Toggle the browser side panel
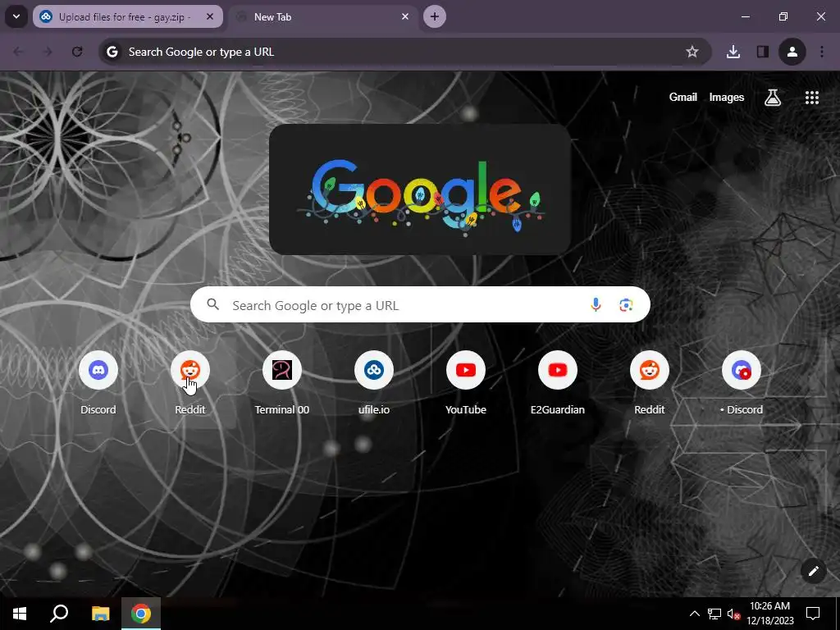 [x=762, y=52]
